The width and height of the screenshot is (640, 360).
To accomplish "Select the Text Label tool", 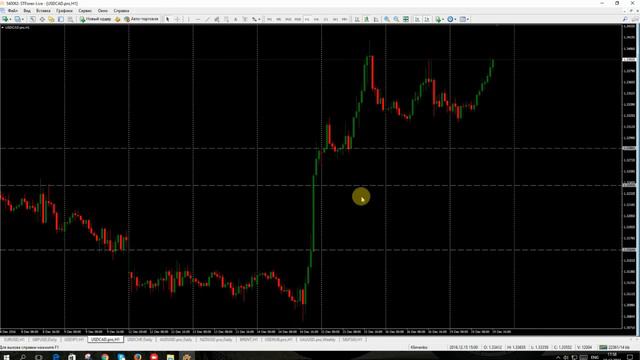I will tap(245, 19).
